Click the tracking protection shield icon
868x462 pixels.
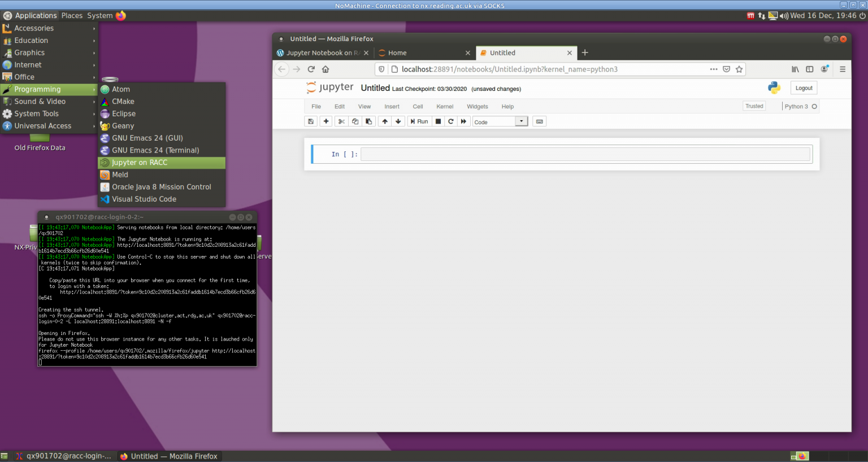[x=381, y=69]
